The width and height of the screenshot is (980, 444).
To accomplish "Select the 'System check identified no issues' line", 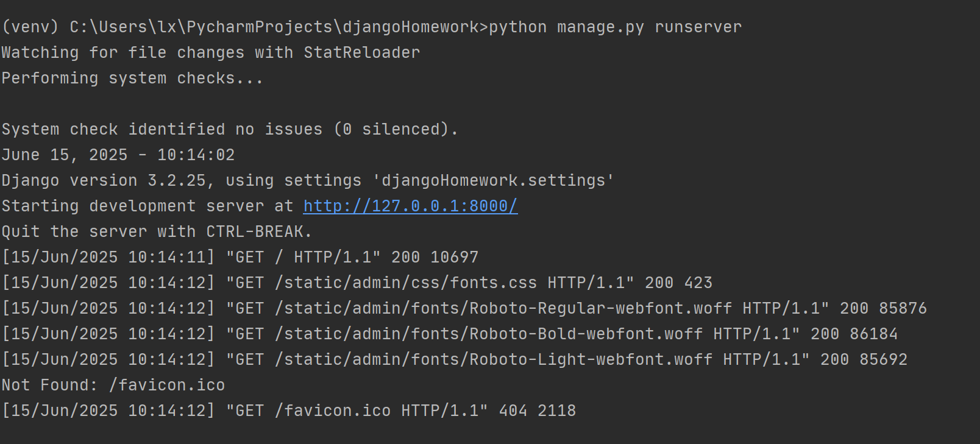I will (x=230, y=129).
